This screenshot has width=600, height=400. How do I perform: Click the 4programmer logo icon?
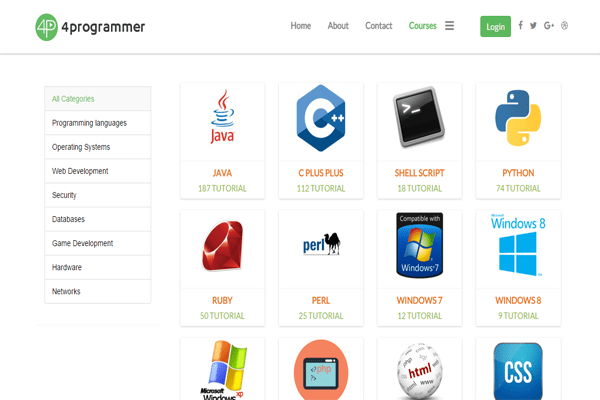46,26
